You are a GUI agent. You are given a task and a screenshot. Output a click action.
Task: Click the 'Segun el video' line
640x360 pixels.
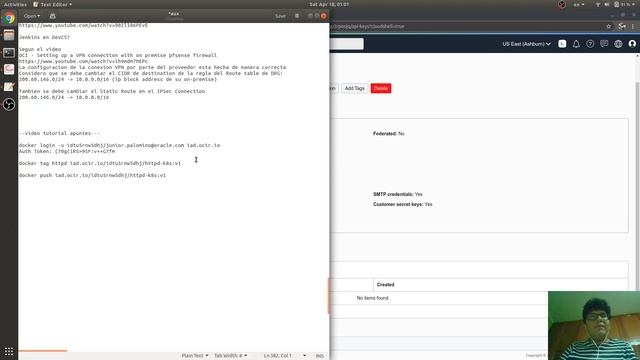(40, 49)
